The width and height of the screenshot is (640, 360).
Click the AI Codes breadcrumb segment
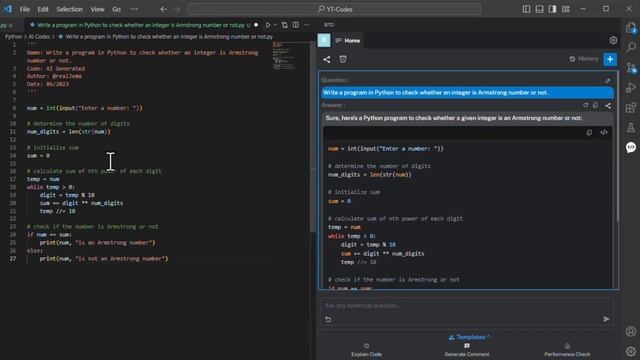point(39,37)
